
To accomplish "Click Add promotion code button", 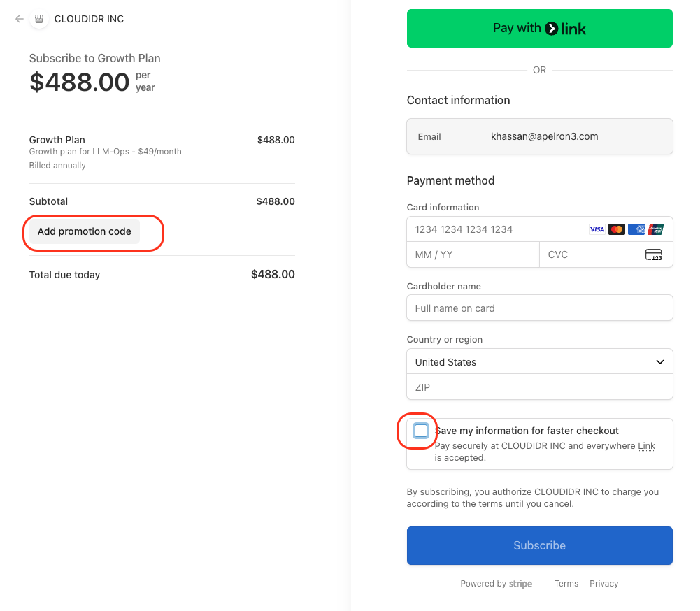I will 85,231.
